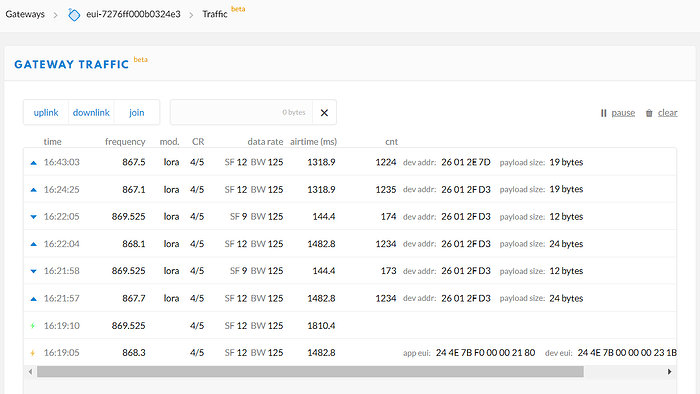The image size is (700, 394).
Task: Click dev addr 26 01 2E 7D
Action: pos(466,162)
